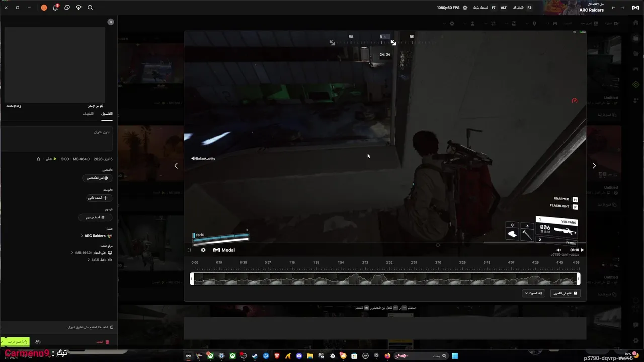This screenshot has height=362, width=644.
Task: Open Medal app in the taskbar
Action: pos(188,356)
